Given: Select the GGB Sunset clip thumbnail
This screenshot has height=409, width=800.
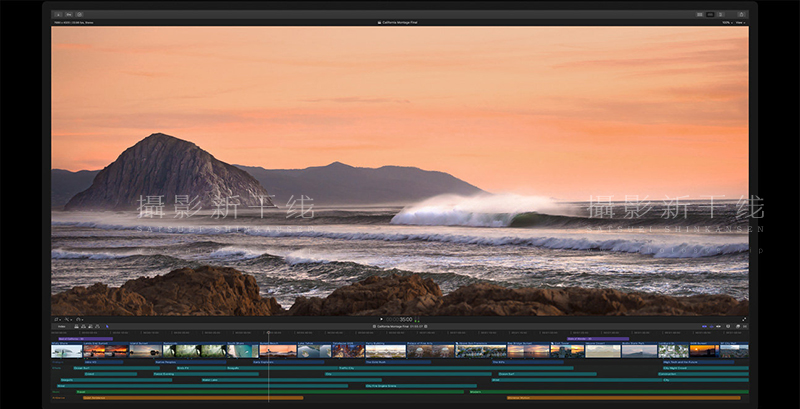Looking at the screenshot, I should pos(704,350).
